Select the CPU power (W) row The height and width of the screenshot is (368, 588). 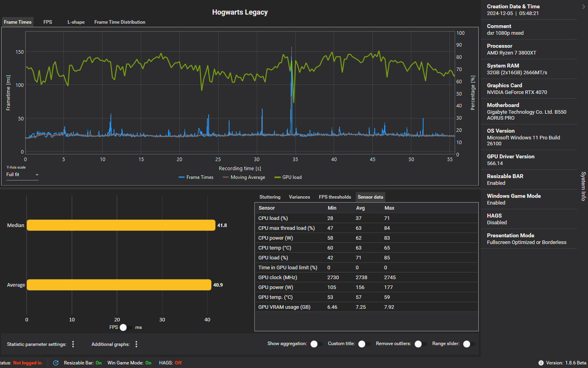pyautogui.click(x=366, y=238)
